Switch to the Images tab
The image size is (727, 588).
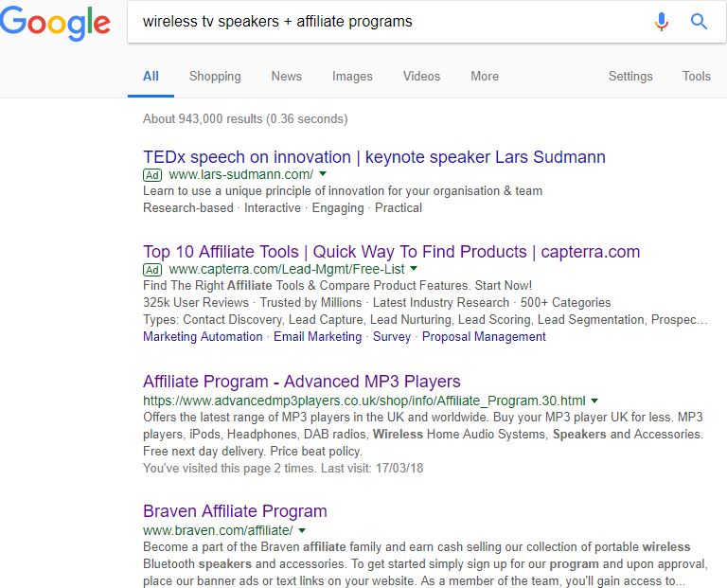(x=352, y=77)
